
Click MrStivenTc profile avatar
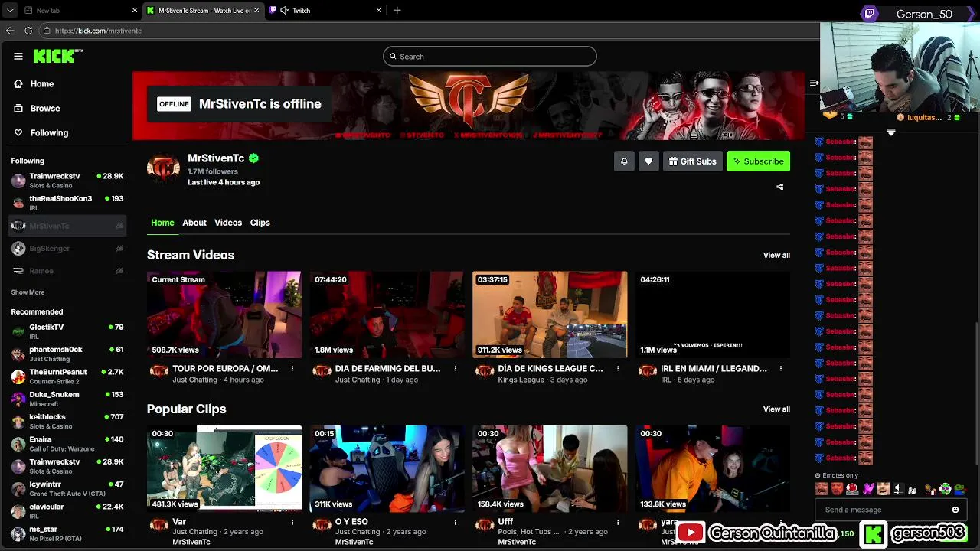163,168
